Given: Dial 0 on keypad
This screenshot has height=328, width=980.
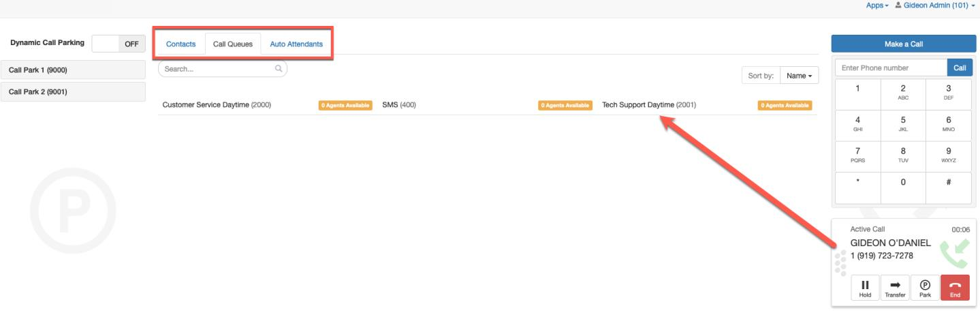Looking at the screenshot, I should 903,188.
